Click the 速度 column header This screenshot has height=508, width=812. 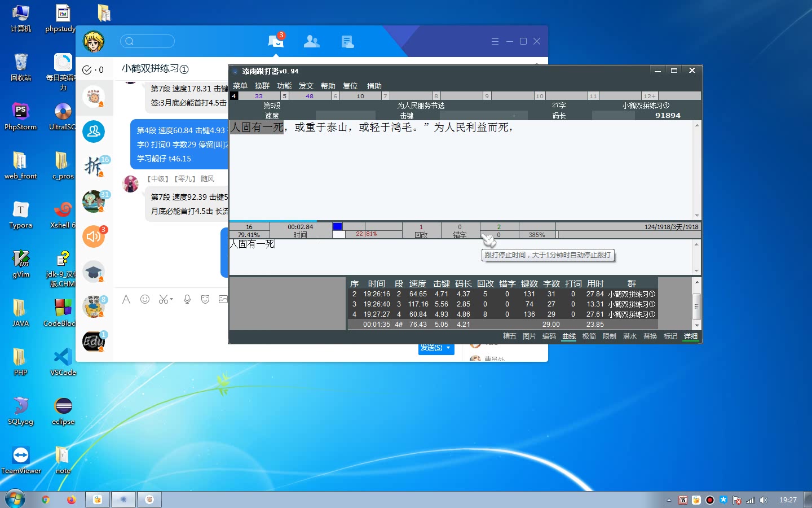pyautogui.click(x=418, y=283)
